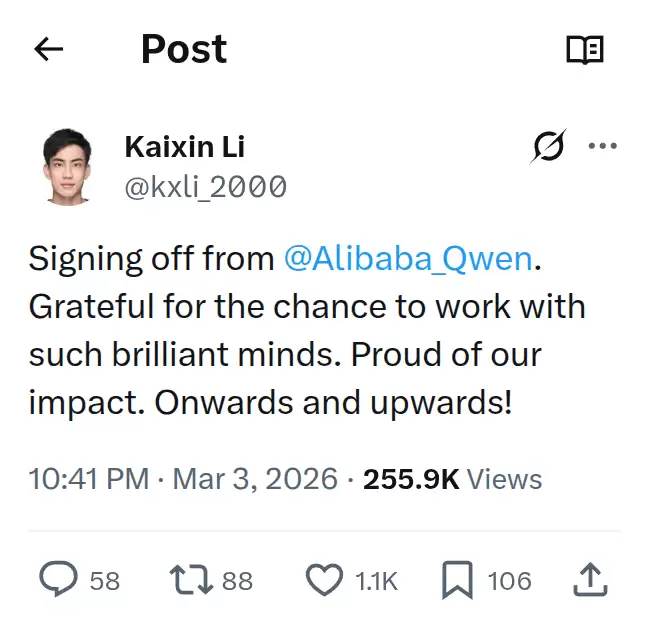Click the reply count of 58
The width and height of the screenshot is (652, 629).
pyautogui.click(x=105, y=581)
